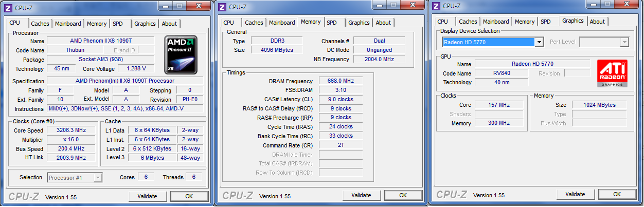
Task: Click the Cores count field showing 6
Action: pyautogui.click(x=146, y=177)
